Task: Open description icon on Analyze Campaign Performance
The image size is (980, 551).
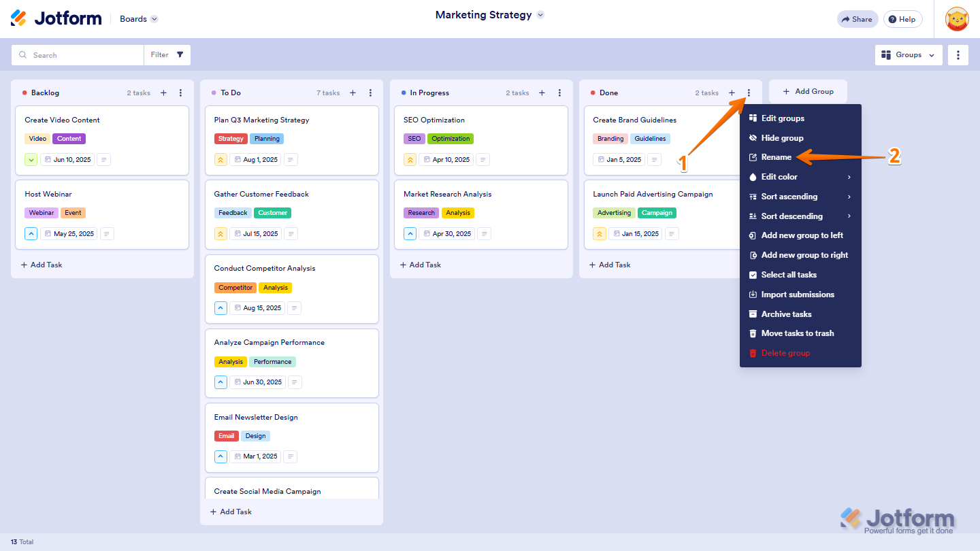Action: 295,382
